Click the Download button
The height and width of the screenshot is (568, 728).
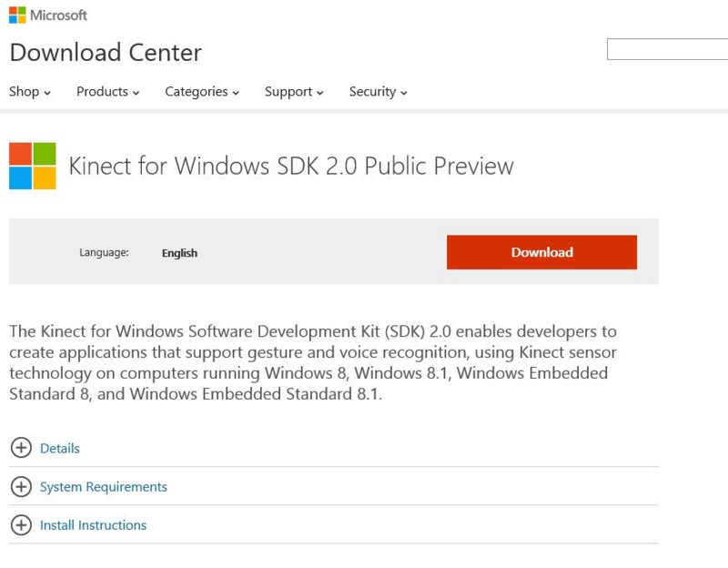pyautogui.click(x=541, y=252)
